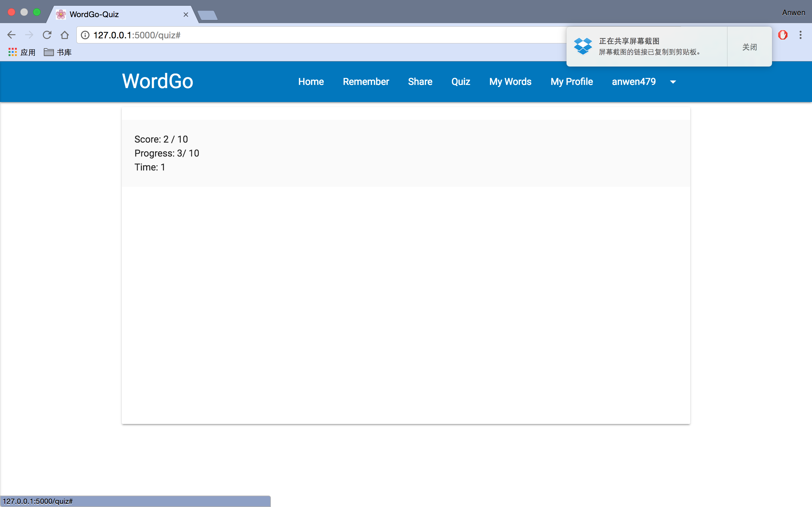Select Quiz in the navigation bar
Viewport: 812px width, 507px height.
click(460, 82)
